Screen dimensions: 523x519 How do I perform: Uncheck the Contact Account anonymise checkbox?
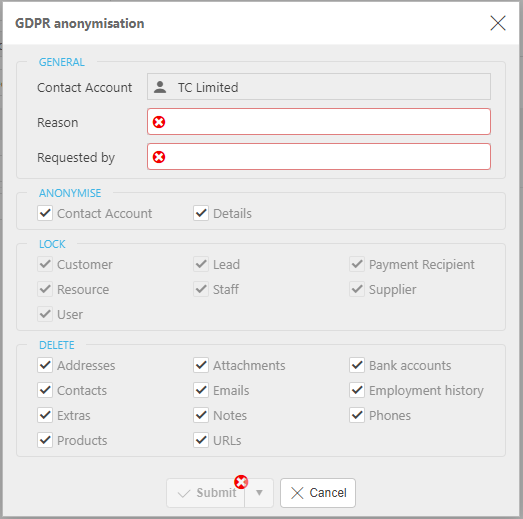45,213
